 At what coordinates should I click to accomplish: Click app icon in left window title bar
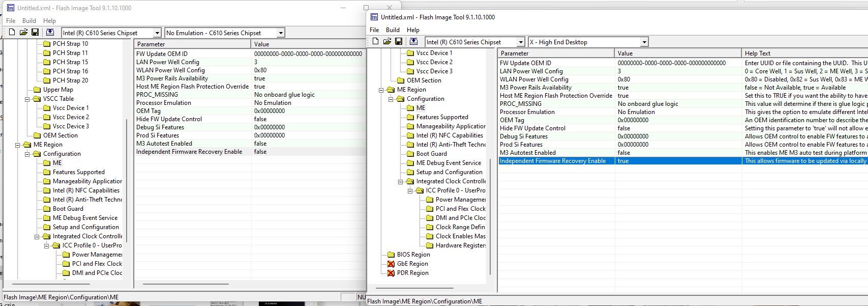click(x=11, y=8)
